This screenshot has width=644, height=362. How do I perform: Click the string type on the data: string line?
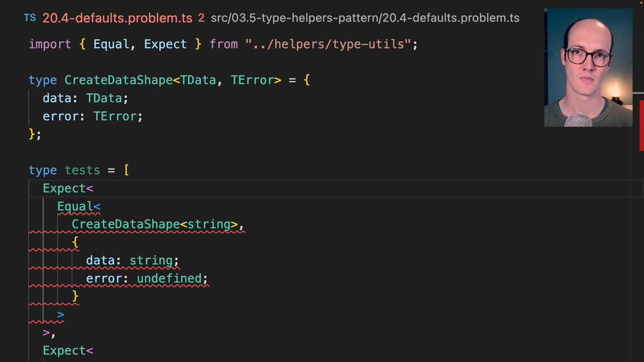pos(154,261)
